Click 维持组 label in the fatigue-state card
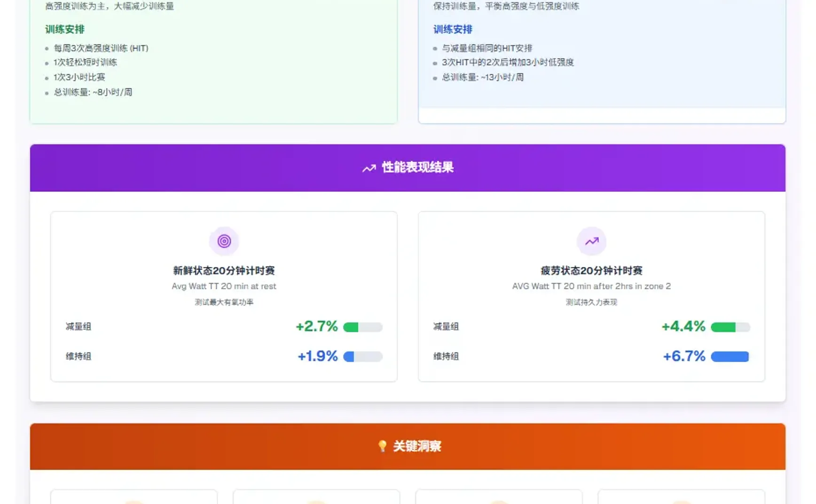The height and width of the screenshot is (504, 816). [x=446, y=356]
